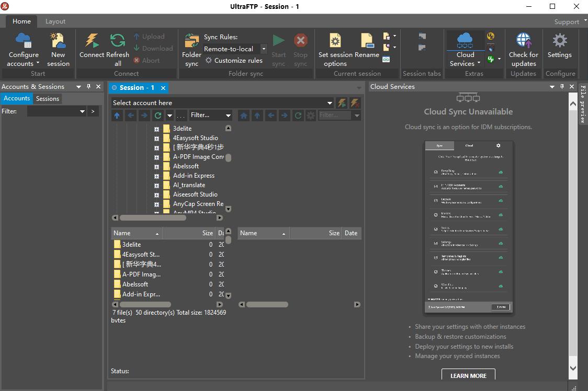The width and height of the screenshot is (588, 391).
Task: Click the remote pane refresh icon
Action: click(298, 116)
